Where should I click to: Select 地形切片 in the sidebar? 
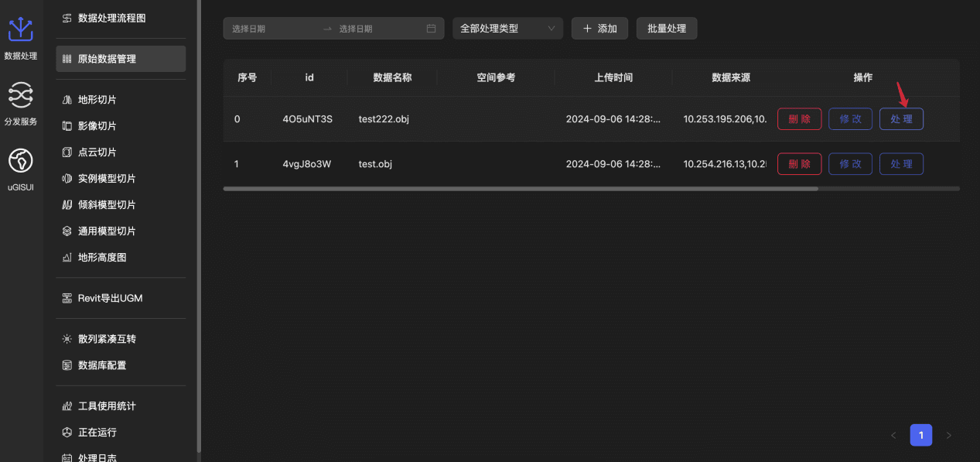(97, 100)
